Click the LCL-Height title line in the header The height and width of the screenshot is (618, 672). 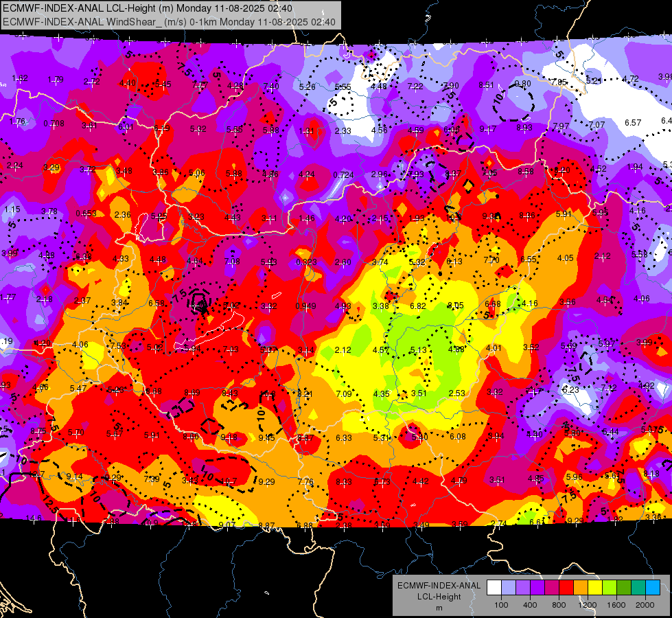pos(148,8)
